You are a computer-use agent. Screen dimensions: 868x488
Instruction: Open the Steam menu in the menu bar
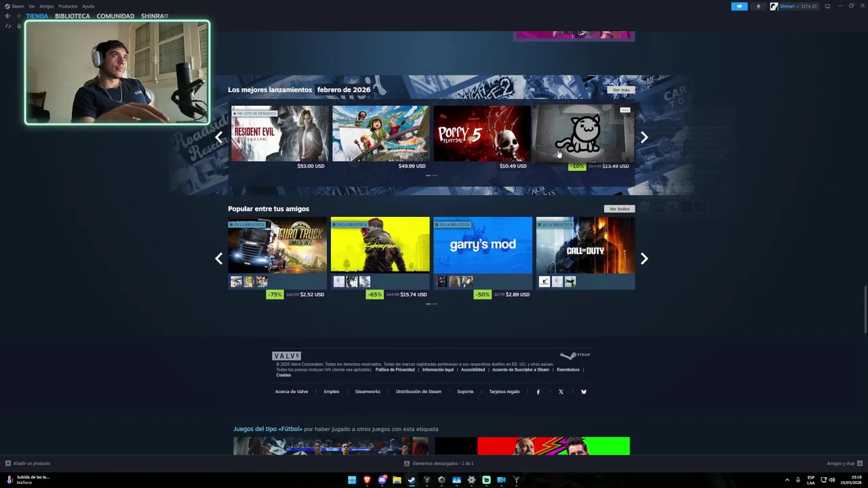(x=14, y=6)
